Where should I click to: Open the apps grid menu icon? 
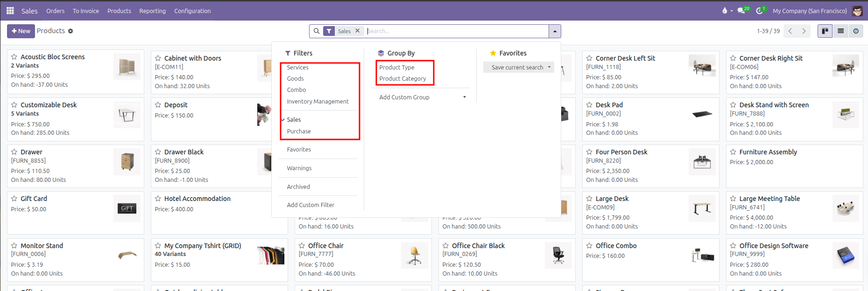point(10,10)
